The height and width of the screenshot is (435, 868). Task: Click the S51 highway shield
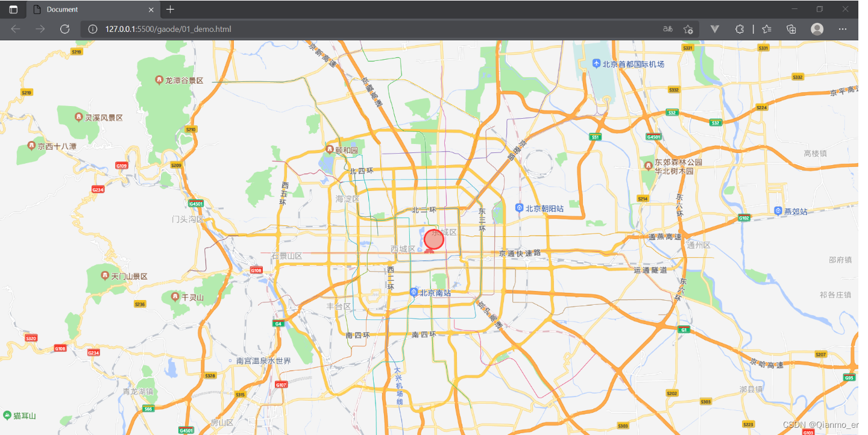coord(596,137)
